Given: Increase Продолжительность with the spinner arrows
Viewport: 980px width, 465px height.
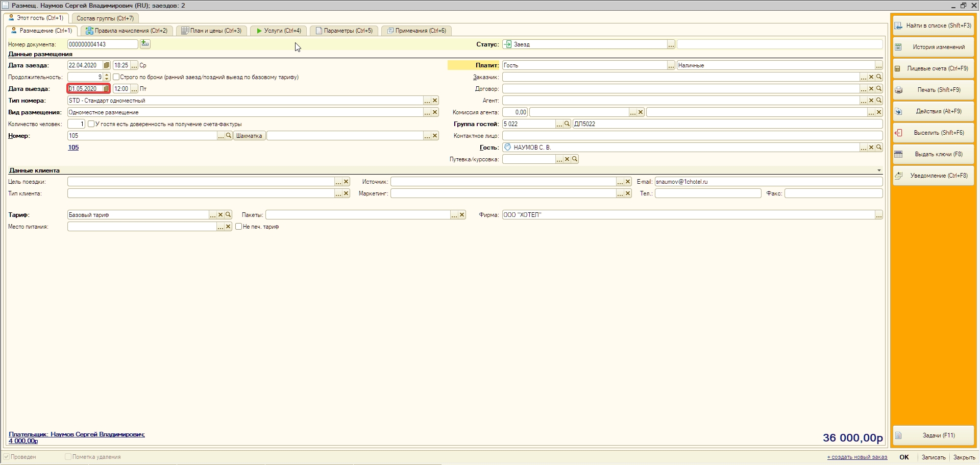Looking at the screenshot, I should (107, 75).
